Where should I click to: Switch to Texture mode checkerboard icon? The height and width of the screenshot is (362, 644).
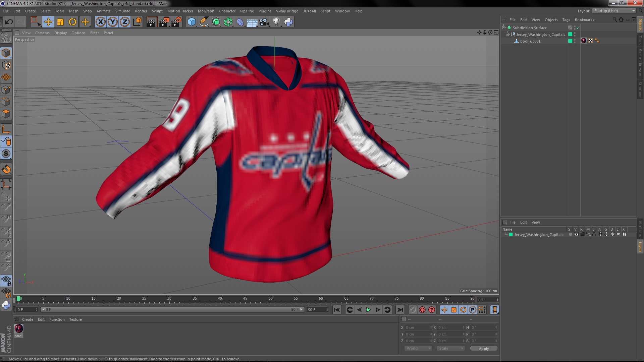tap(6, 65)
